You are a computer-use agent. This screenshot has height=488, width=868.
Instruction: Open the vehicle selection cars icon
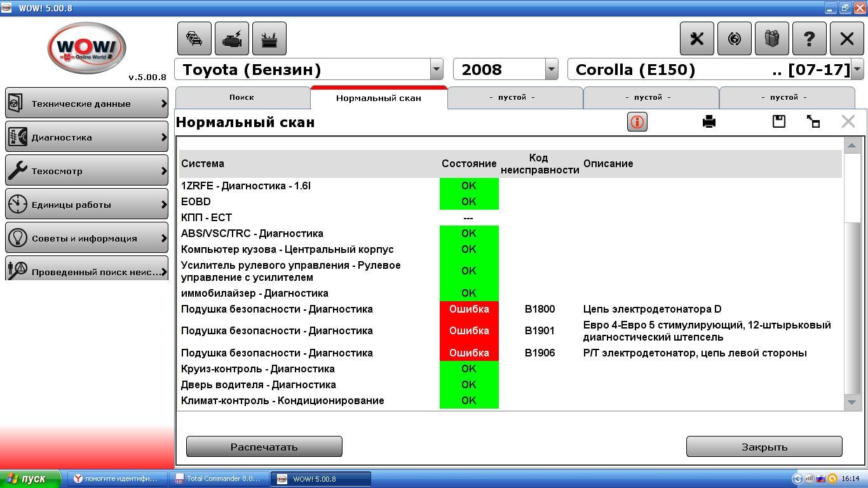194,39
